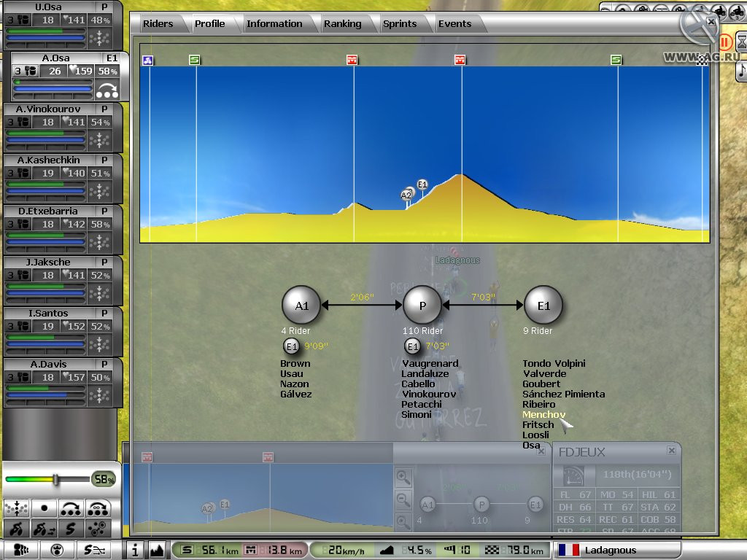Pause the race with the red pause button
Image resolution: width=747 pixels, height=560 pixels.
[x=724, y=42]
